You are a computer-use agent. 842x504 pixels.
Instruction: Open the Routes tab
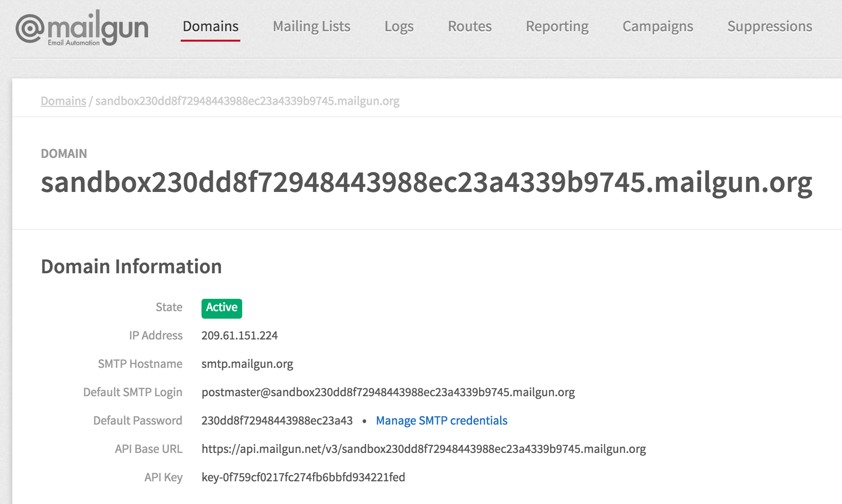(x=469, y=26)
